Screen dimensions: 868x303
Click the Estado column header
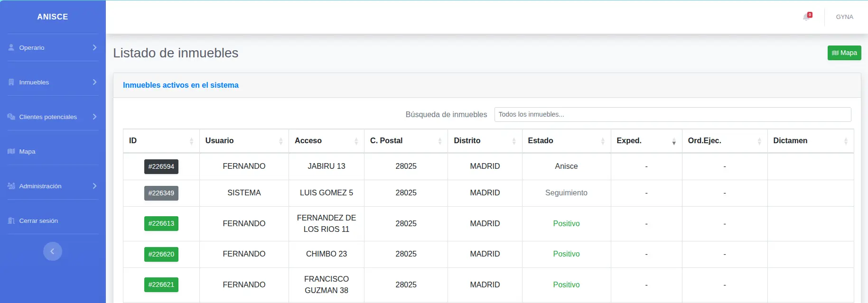pos(566,141)
